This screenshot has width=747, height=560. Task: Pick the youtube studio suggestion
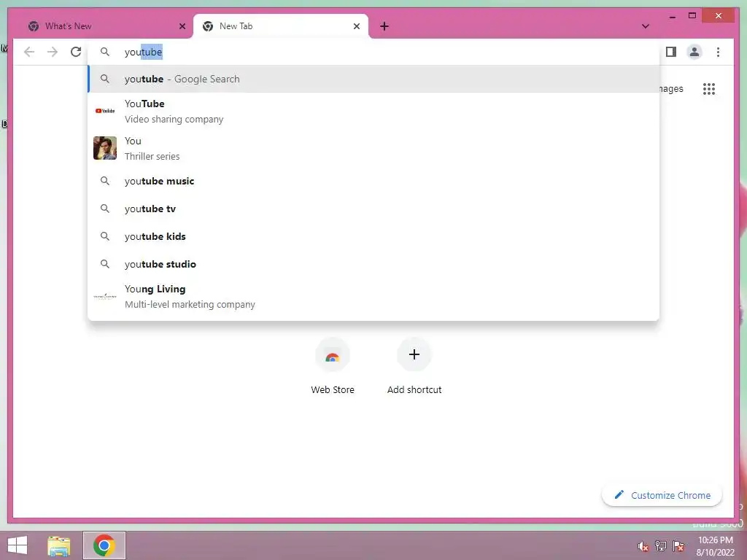tap(373, 264)
